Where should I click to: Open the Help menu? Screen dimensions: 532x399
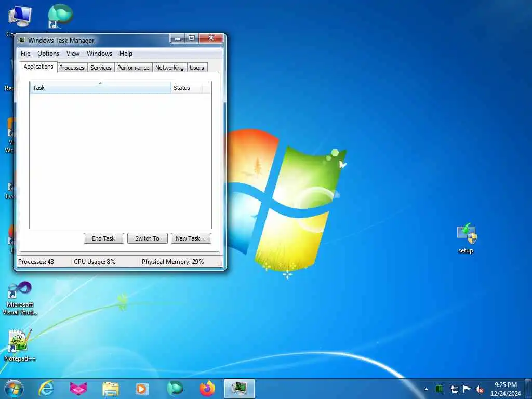pyautogui.click(x=126, y=54)
